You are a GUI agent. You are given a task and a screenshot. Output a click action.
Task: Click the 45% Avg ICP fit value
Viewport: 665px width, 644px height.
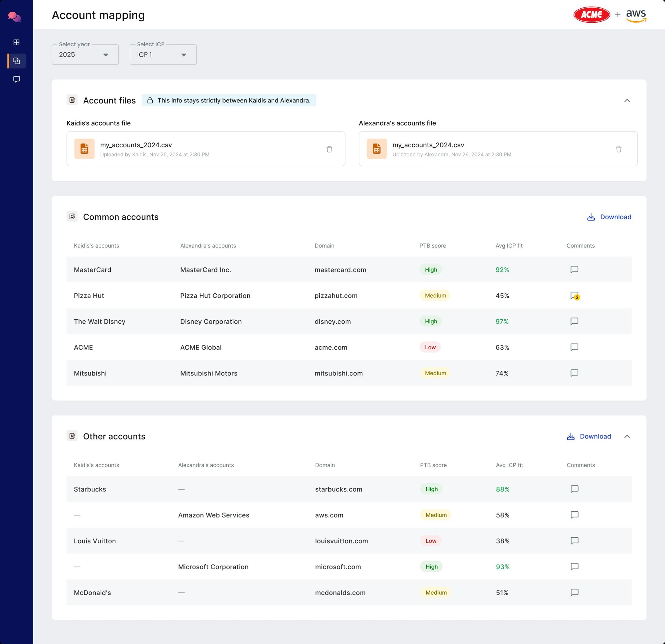(502, 296)
